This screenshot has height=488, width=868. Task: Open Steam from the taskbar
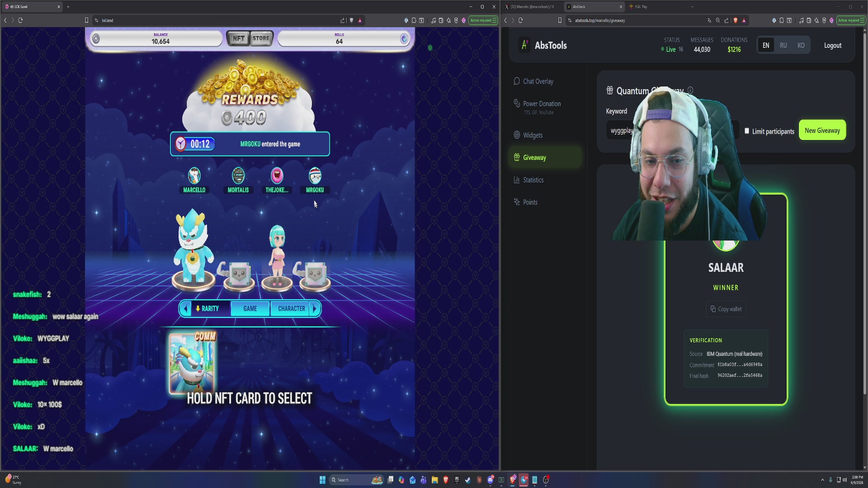(x=468, y=480)
